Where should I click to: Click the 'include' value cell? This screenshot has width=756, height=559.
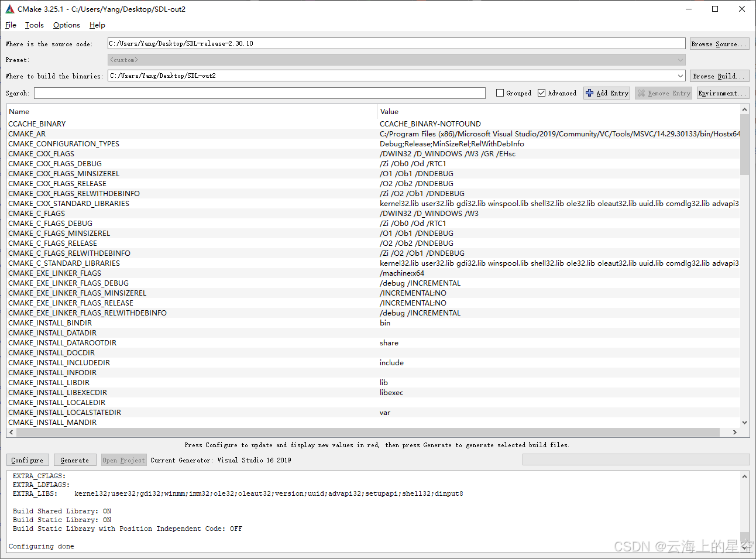(x=391, y=362)
